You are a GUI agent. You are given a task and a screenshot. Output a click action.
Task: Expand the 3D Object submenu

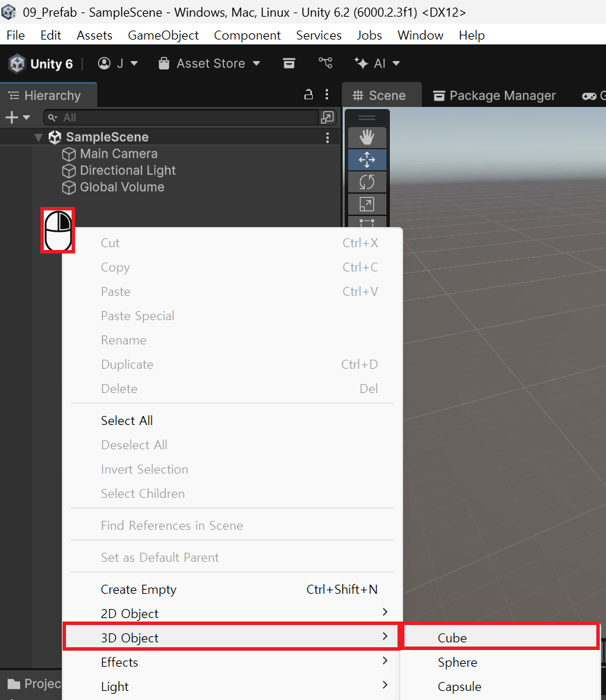click(232, 638)
